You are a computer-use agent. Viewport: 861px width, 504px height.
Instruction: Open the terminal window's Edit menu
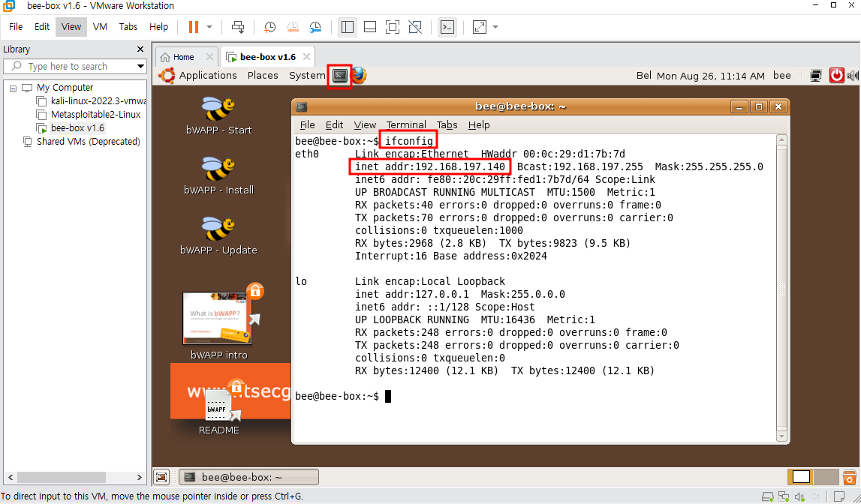(334, 125)
